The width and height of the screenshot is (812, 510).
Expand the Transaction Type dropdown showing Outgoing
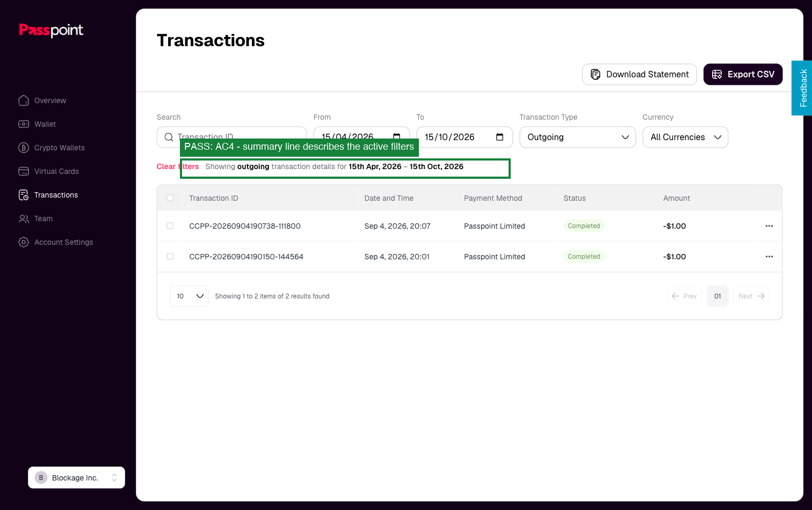[578, 137]
